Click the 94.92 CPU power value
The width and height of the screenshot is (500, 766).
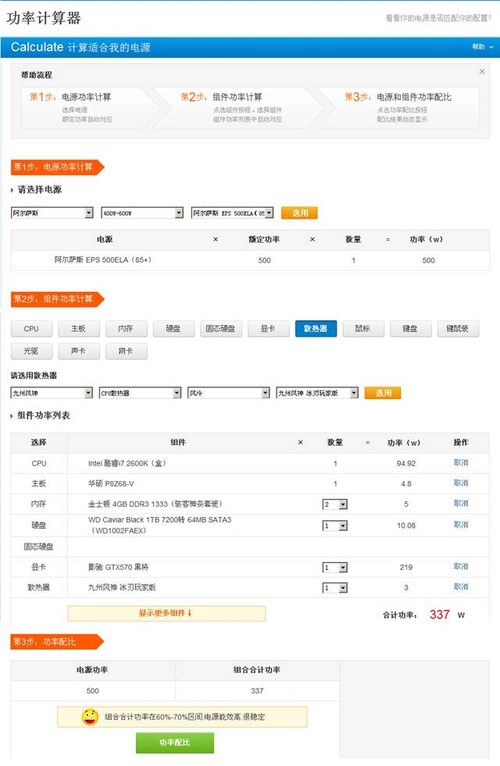point(406,463)
